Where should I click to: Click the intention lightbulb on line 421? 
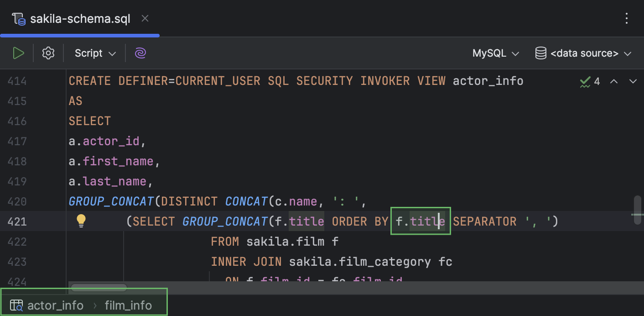coord(81,221)
